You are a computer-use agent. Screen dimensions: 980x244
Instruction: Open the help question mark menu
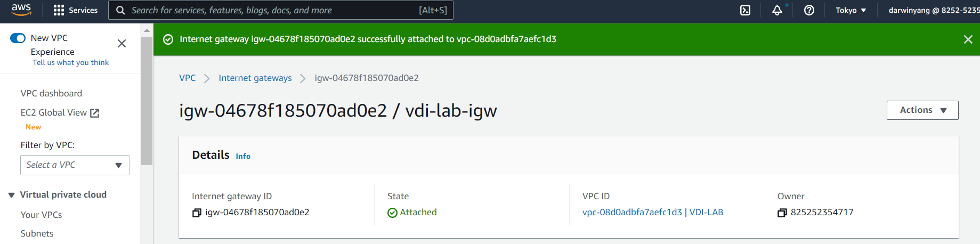809,10
